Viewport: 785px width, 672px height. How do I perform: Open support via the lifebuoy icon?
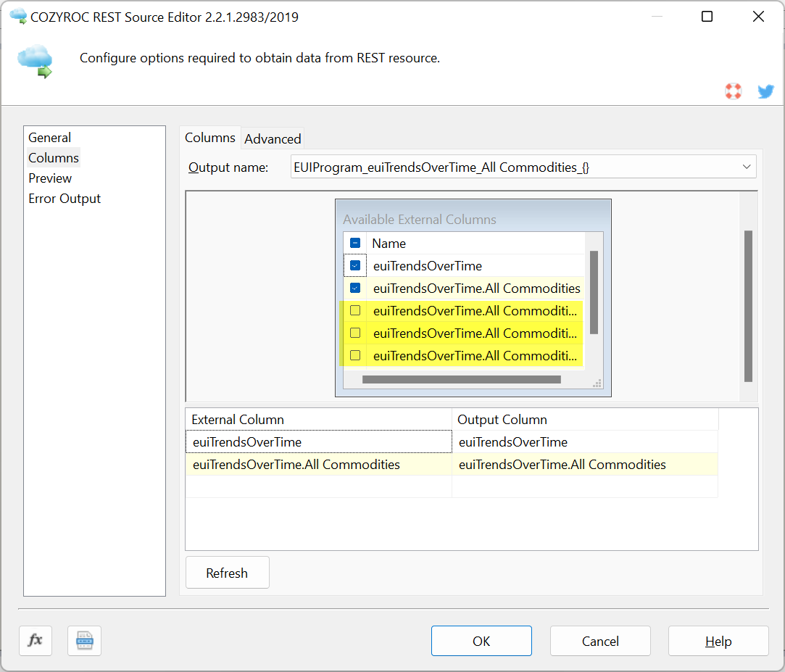click(x=734, y=91)
